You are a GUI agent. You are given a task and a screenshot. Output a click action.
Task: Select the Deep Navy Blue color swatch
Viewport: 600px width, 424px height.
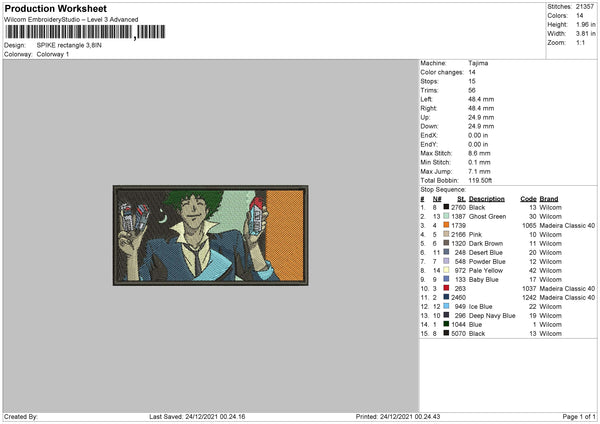point(446,315)
